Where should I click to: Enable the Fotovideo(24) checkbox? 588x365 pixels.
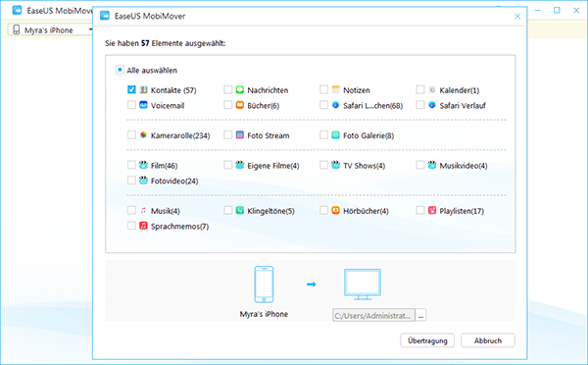[131, 181]
